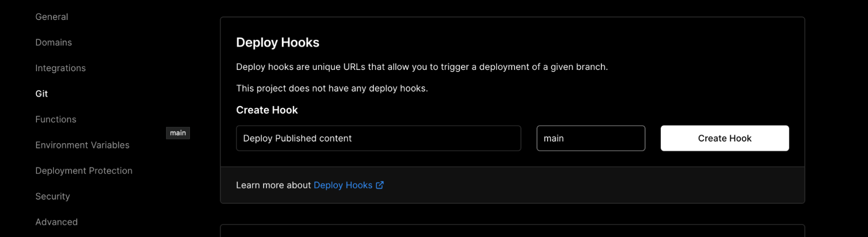868x237 pixels.
Task: Navigate to Integrations in the sidebar
Action: coord(60,68)
